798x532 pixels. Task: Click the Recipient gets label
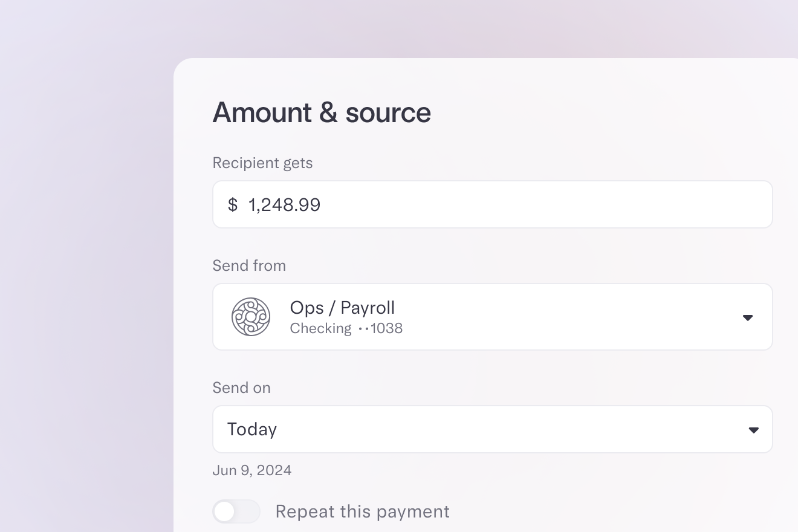click(262, 163)
